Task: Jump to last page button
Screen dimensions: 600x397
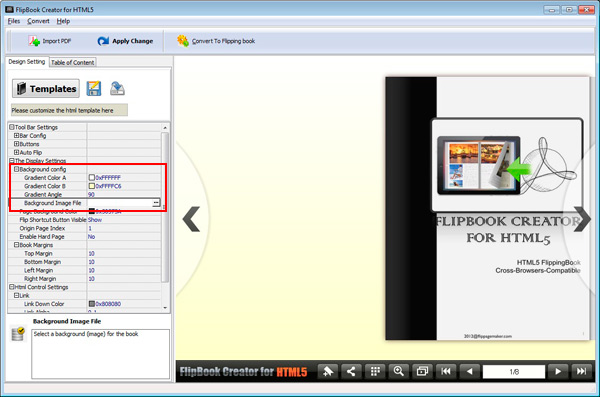Action: pyautogui.click(x=582, y=371)
